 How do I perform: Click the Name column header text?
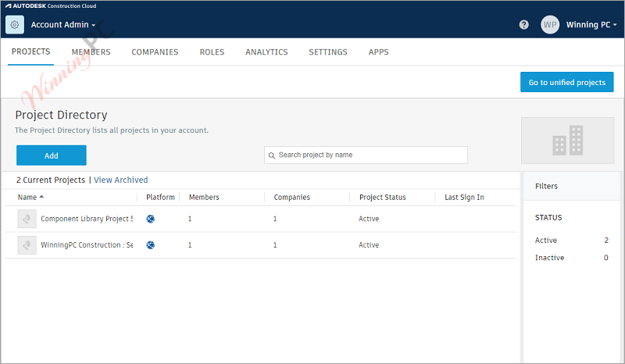[27, 198]
